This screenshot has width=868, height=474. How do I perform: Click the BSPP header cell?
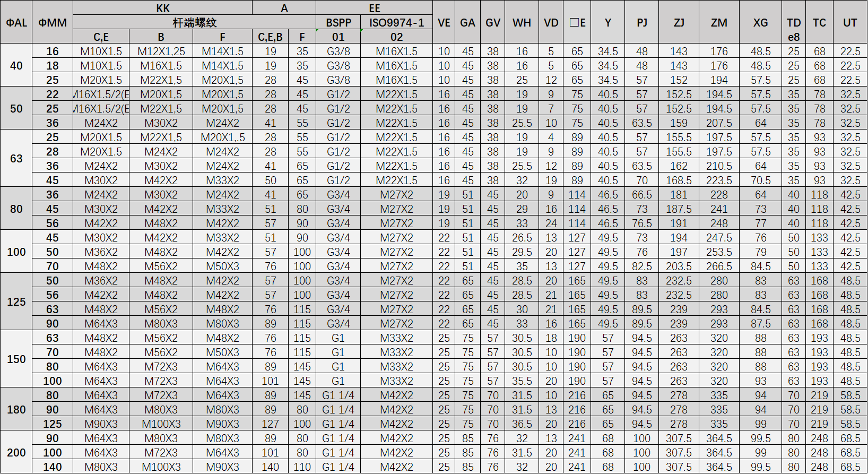338,22
